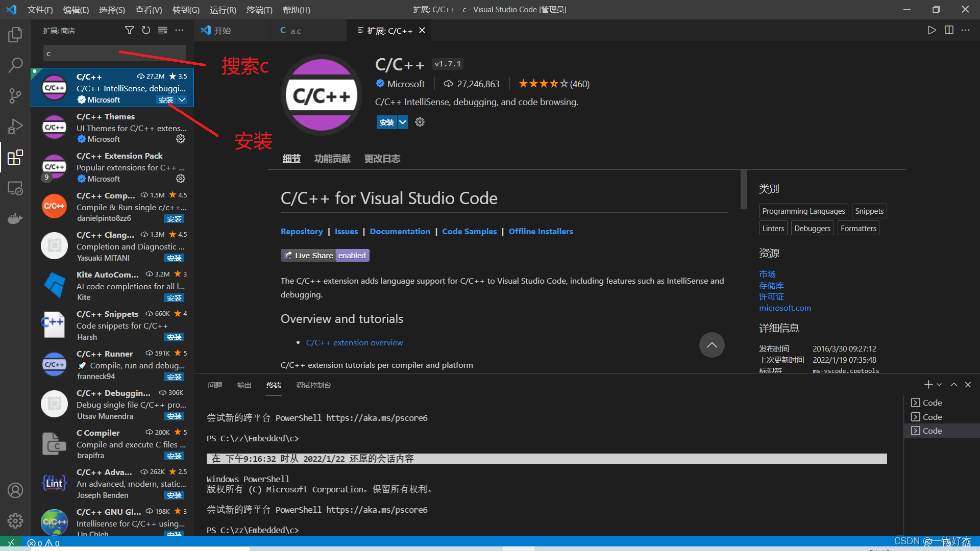Open the 查看(V) menu
Viewport: 980px width, 551px height.
pos(149,10)
